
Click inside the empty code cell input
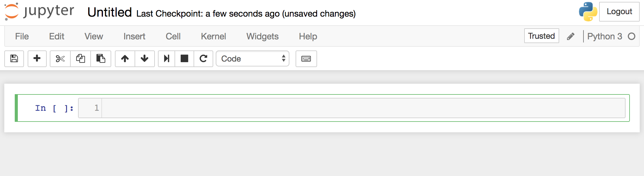[363, 108]
